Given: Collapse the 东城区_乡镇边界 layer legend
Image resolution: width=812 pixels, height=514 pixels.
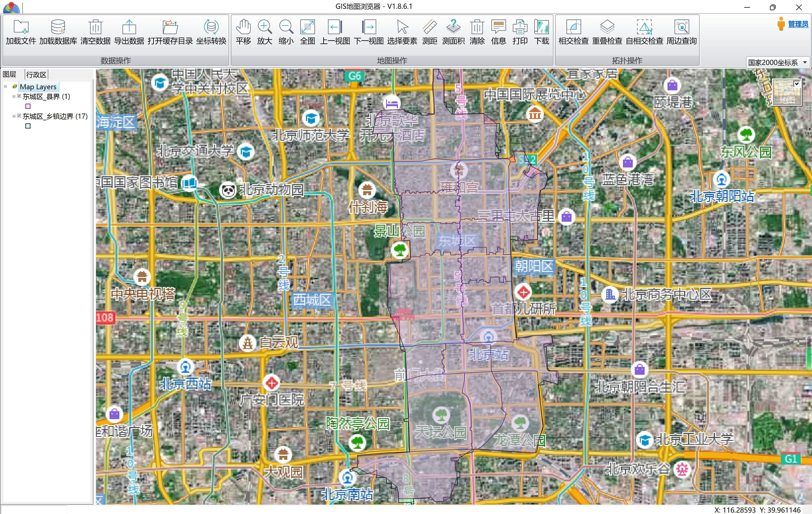Looking at the screenshot, I should pyautogui.click(x=14, y=116).
